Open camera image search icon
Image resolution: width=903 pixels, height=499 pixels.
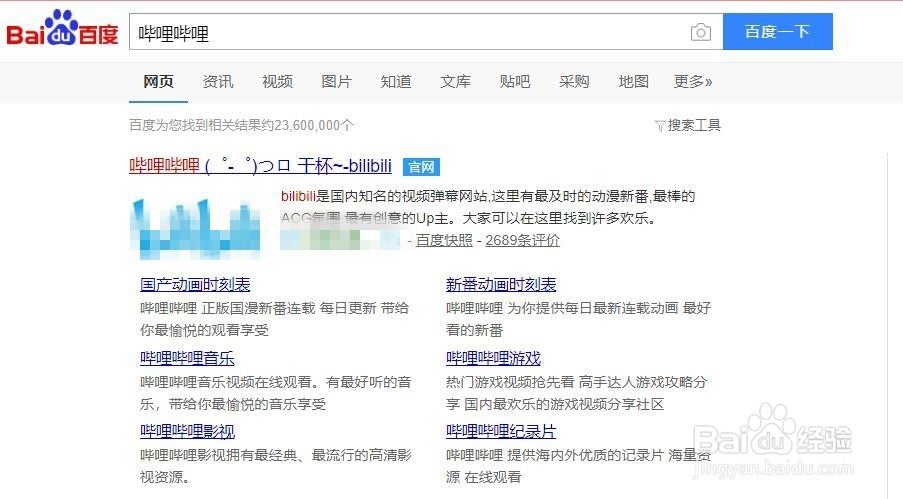[x=700, y=32]
